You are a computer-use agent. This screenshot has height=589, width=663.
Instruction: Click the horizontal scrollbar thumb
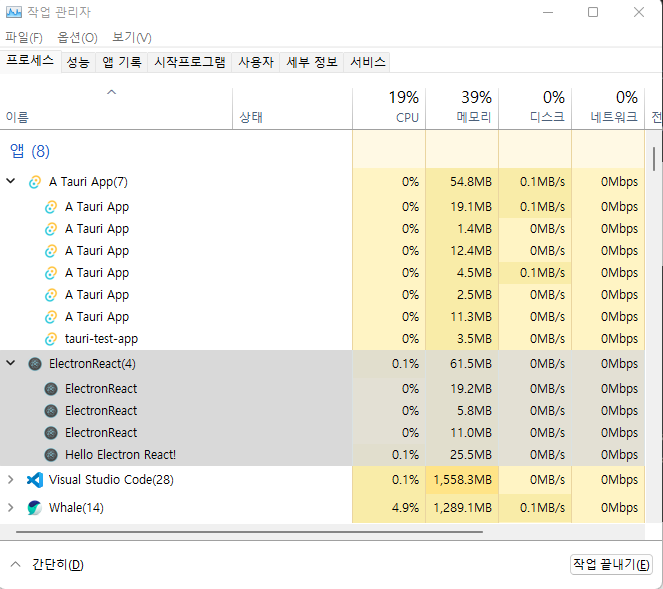pyautogui.click(x=249, y=531)
